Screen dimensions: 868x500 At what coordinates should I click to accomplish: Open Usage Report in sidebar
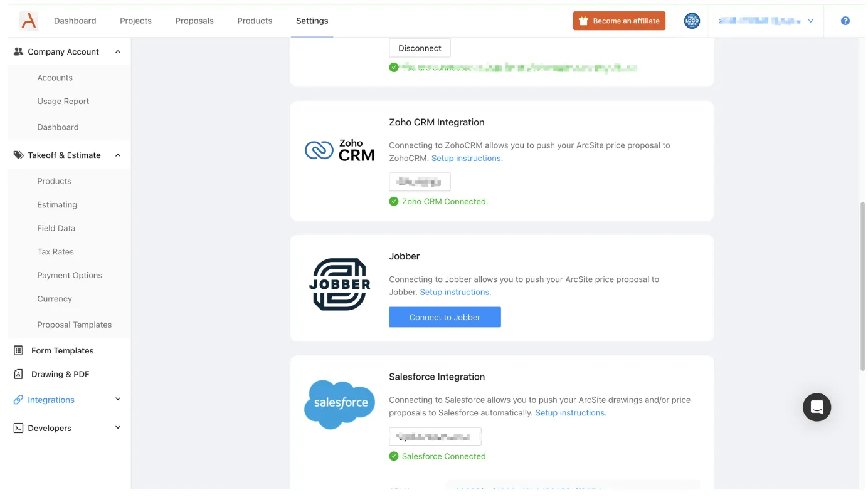pyautogui.click(x=63, y=101)
